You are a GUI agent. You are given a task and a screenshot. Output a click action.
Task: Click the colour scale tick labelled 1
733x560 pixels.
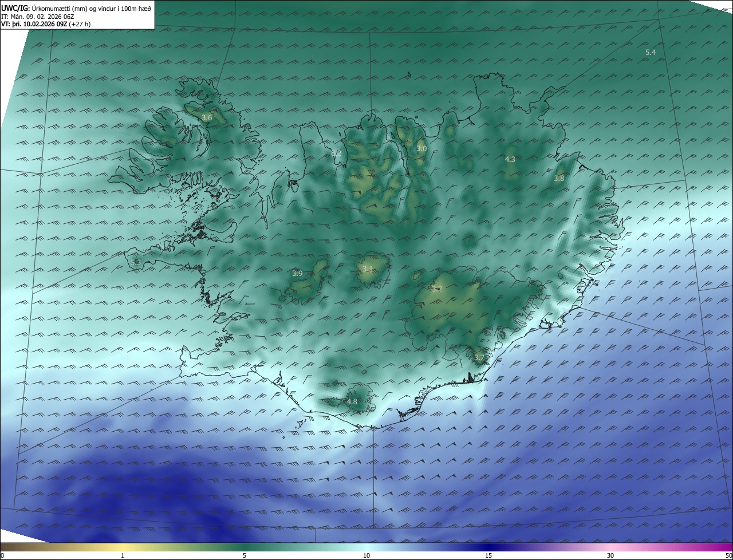coord(123,555)
